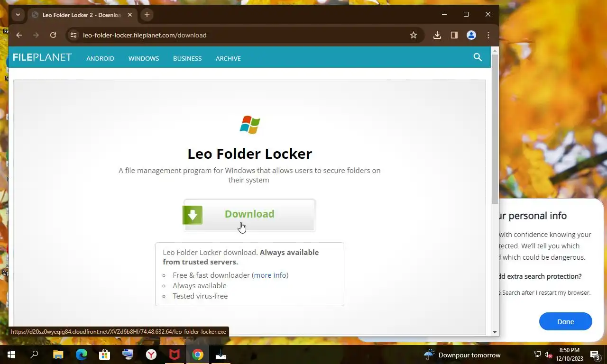Screen dimensions: 607x364
Task: Close the Leo Folder Locker tab
Action: click(x=129, y=15)
